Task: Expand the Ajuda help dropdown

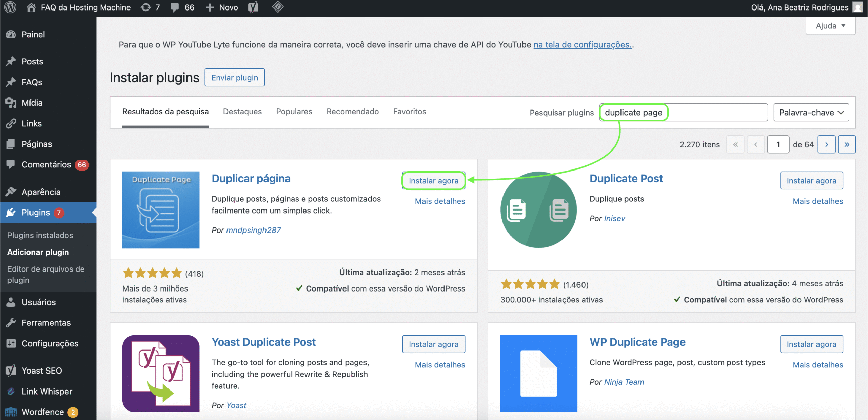Action: coord(830,26)
